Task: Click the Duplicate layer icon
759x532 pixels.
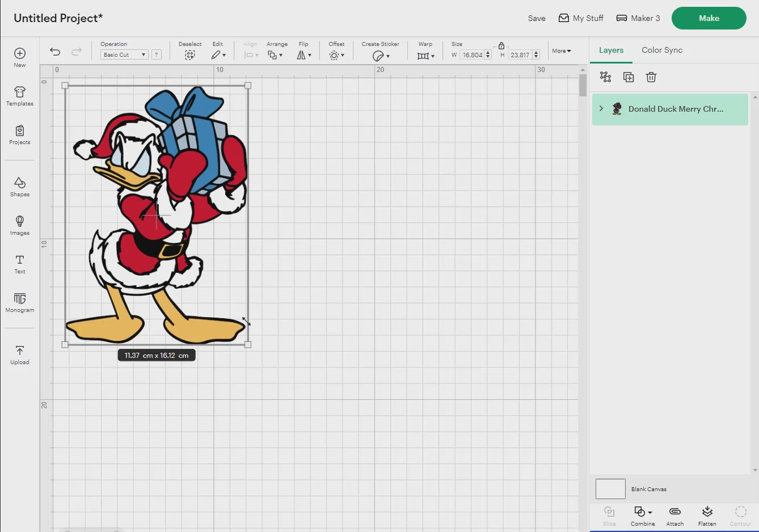Action: [629, 77]
